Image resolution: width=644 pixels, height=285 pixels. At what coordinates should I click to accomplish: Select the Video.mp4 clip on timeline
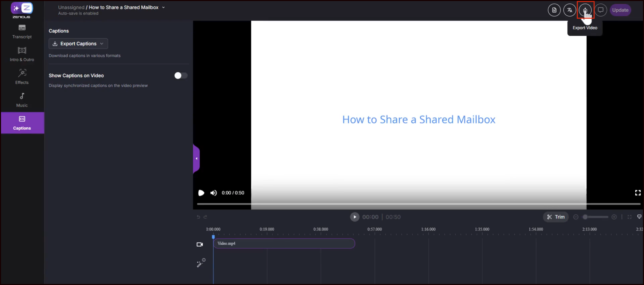click(284, 244)
